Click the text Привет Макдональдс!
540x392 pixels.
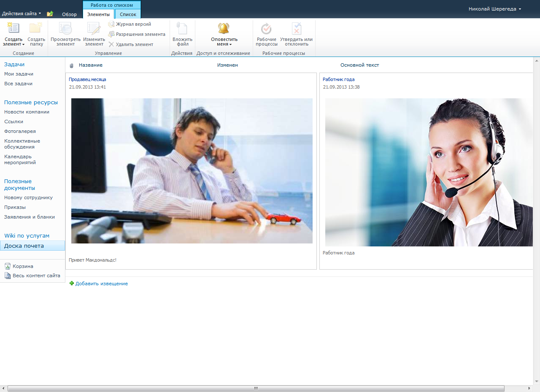(x=92, y=260)
